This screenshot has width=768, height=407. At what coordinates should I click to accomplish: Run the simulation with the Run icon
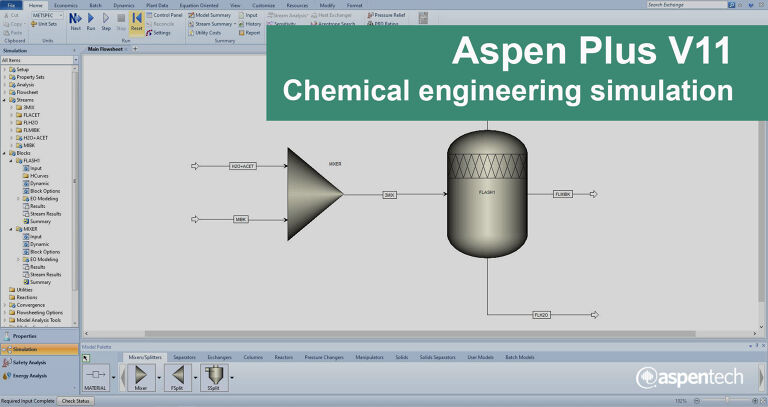[x=91, y=22]
